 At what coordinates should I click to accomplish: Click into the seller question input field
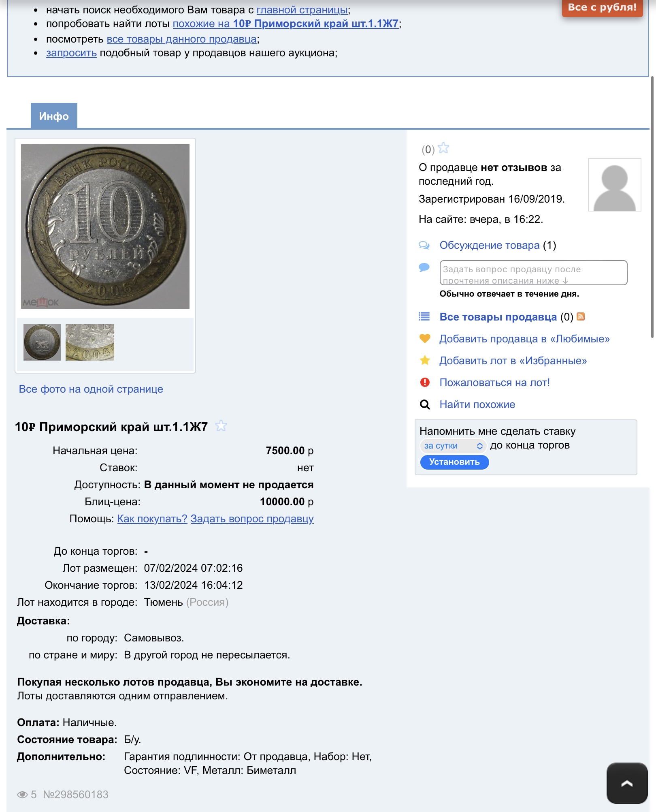coord(533,273)
